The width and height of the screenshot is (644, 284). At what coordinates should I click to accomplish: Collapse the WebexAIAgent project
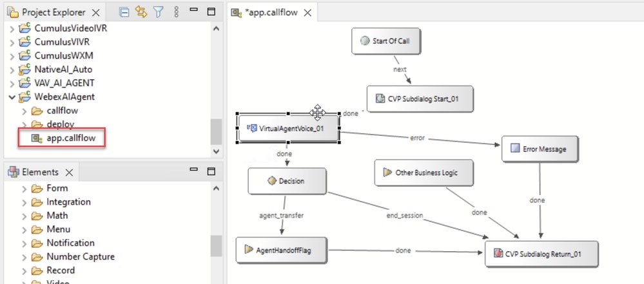[12, 97]
